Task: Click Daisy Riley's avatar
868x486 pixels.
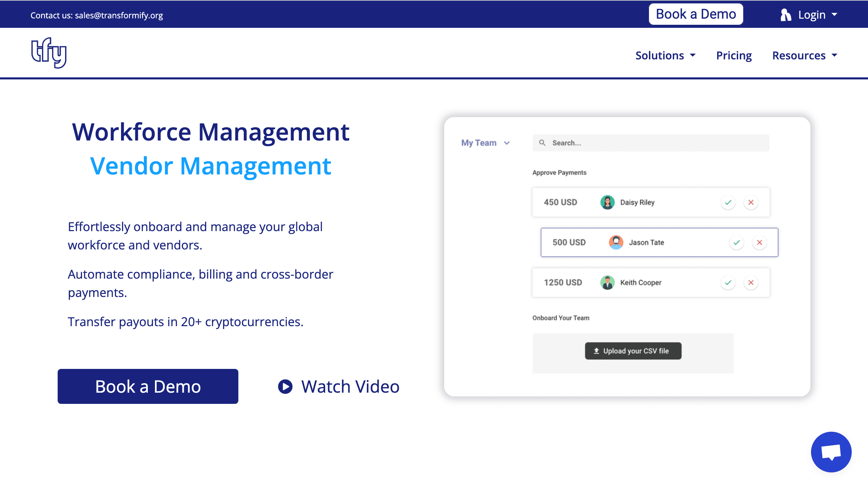Action: pos(607,203)
